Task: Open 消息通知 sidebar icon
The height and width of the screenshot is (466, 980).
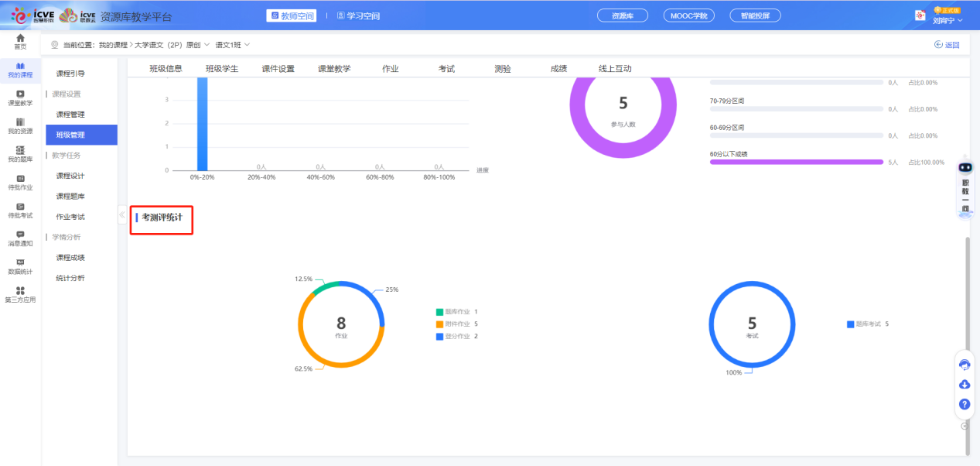Action: pyautogui.click(x=20, y=238)
